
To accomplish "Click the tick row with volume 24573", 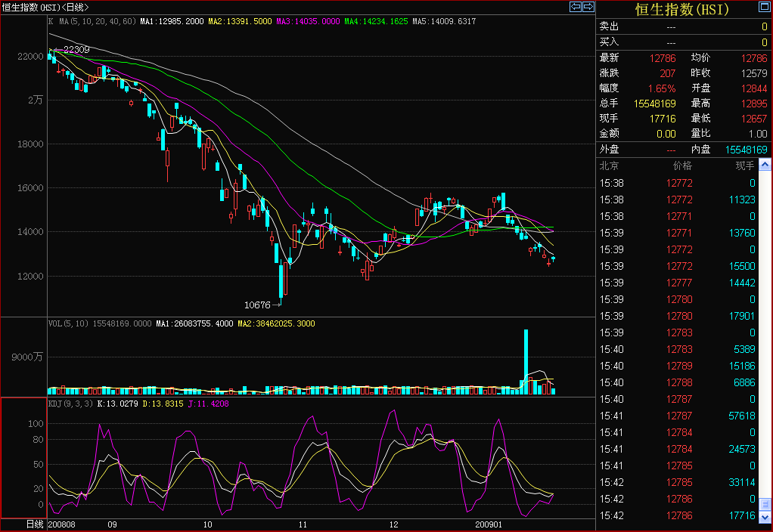I will 677,449.
